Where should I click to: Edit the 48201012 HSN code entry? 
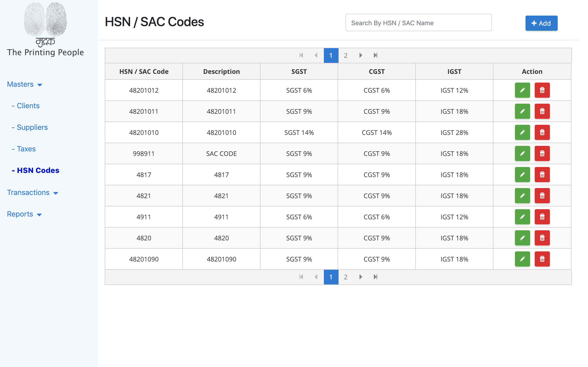tap(522, 90)
